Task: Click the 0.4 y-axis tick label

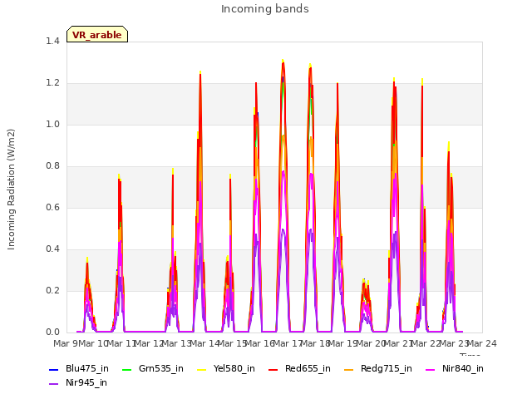Action: coord(52,249)
